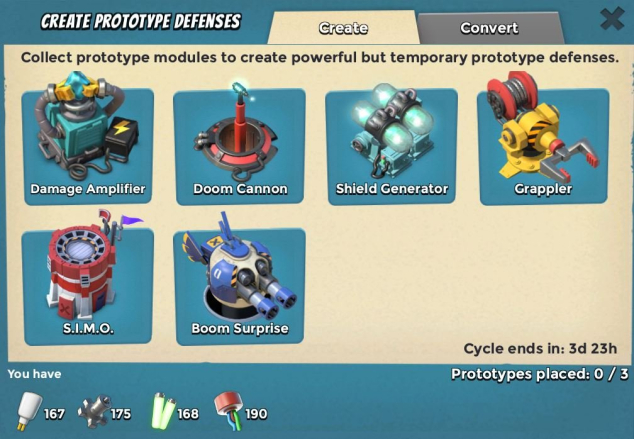Close the prototype defenses window

[612, 19]
